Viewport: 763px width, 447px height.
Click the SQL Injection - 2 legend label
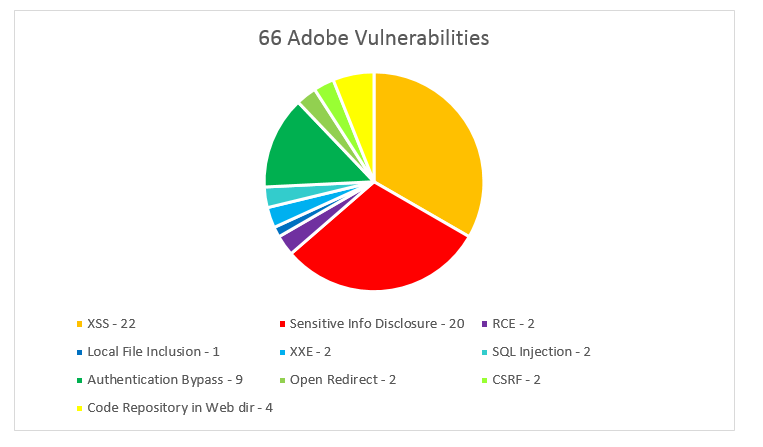coord(541,352)
